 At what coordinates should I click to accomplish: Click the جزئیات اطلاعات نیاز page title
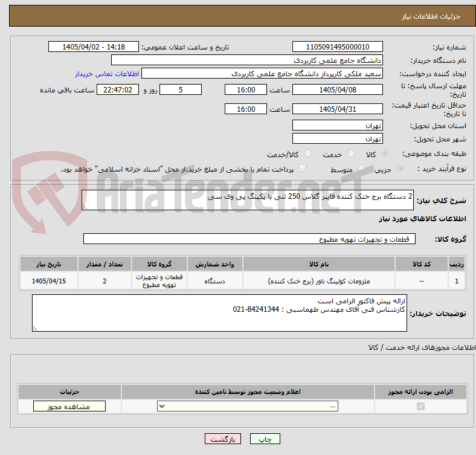click(431, 16)
